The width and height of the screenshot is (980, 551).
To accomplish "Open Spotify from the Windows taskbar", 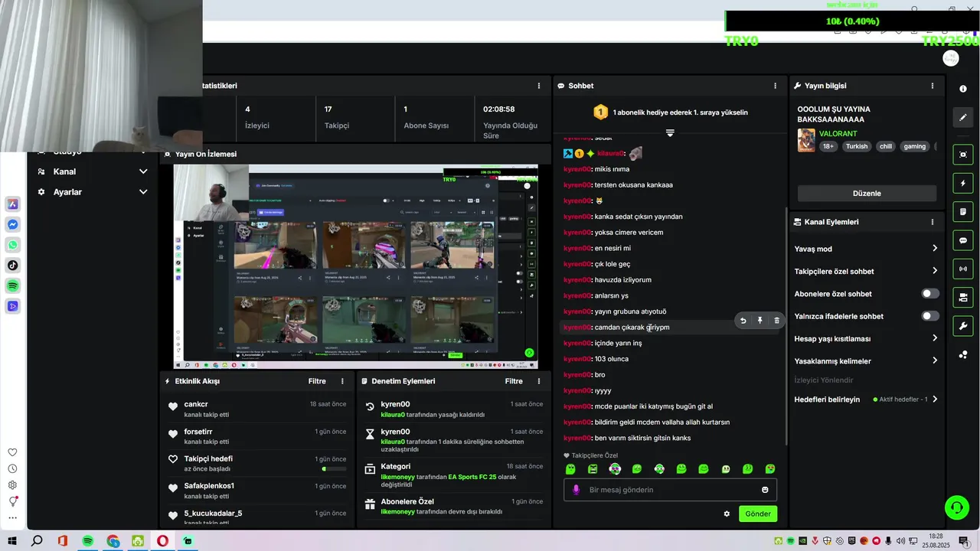I will (87, 540).
